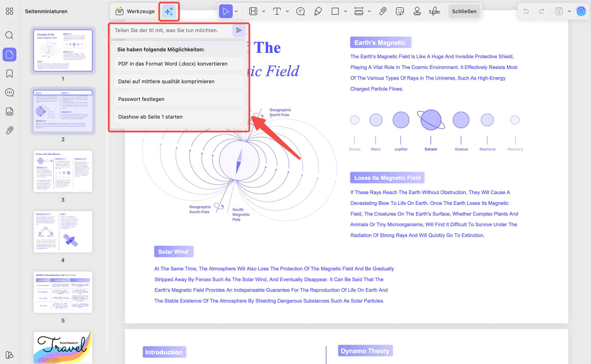Open the search panel in the sidebar
Screen dimensions: 591x364
click(9, 35)
